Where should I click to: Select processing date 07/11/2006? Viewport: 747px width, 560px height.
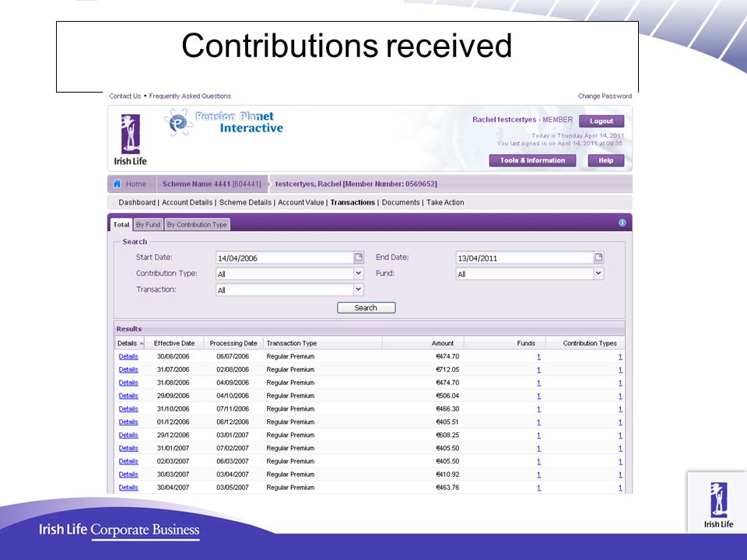[233, 408]
